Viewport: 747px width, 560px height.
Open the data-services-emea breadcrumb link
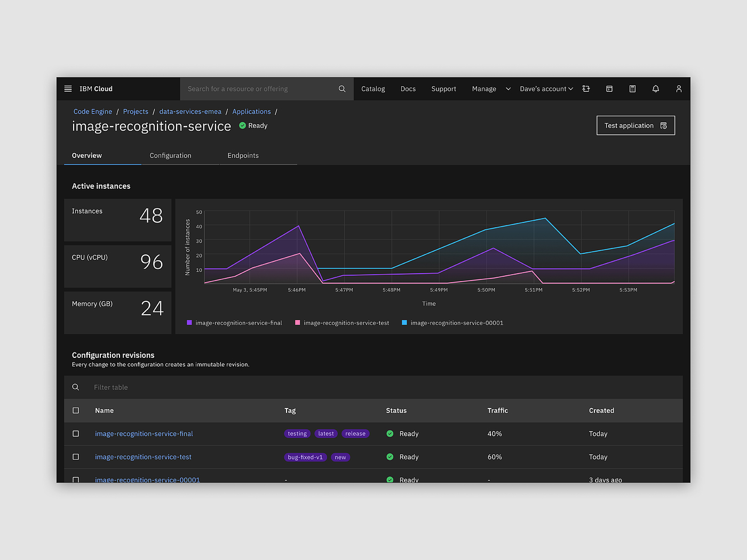(x=190, y=111)
